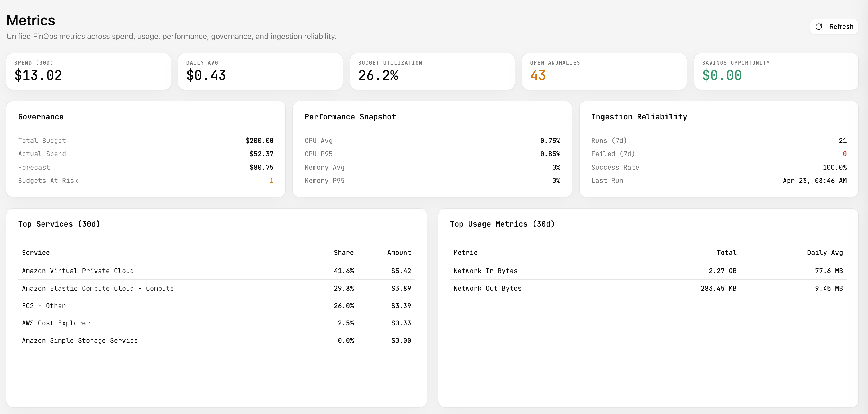
Task: Click the Share column header
Action: [343, 253]
